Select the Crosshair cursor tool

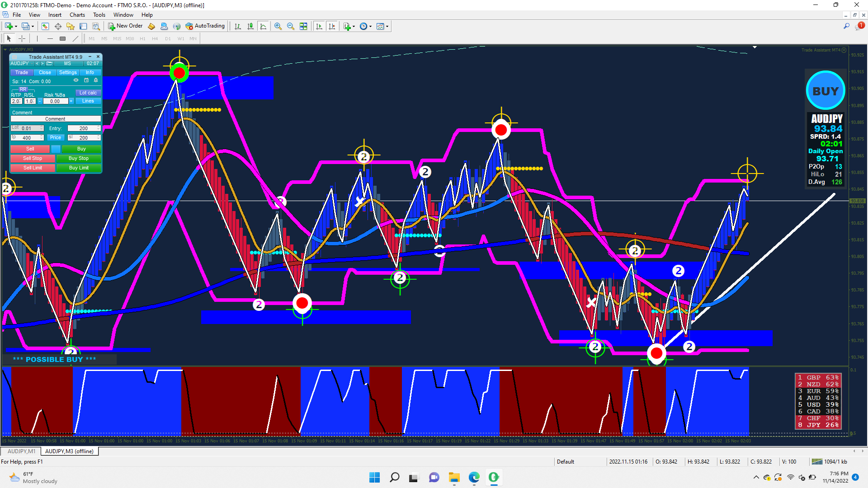[x=22, y=39]
